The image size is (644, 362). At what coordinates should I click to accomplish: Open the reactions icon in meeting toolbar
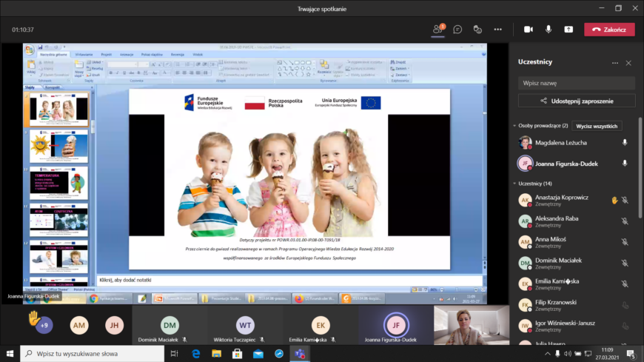click(477, 30)
